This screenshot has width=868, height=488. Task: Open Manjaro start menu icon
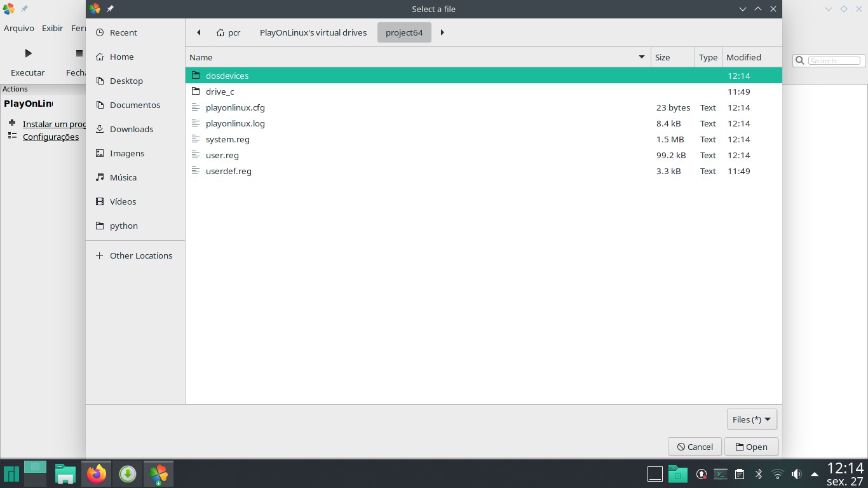point(11,474)
